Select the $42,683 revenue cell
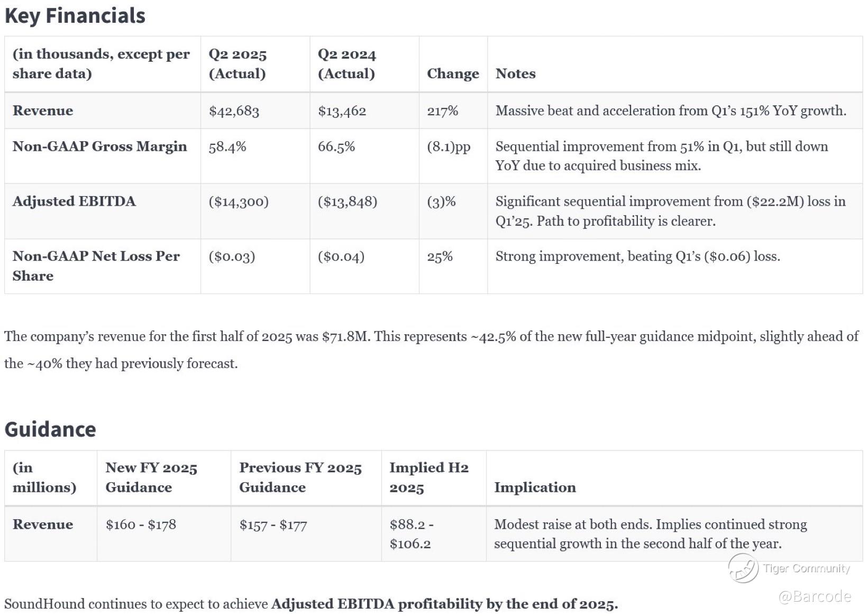The height and width of the screenshot is (616, 868). (x=234, y=111)
